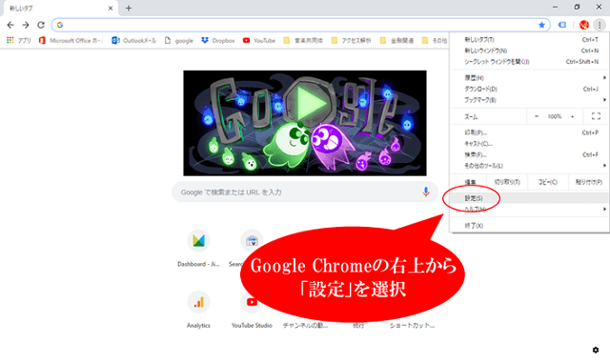Open the Dashboard shortcut tile
This screenshot has width=610, height=364.
(198, 248)
